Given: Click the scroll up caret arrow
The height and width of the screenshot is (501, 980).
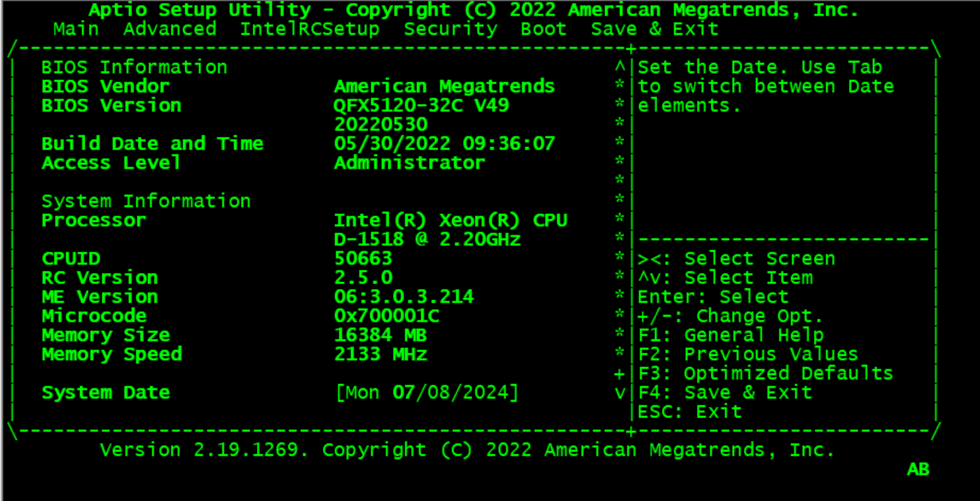Looking at the screenshot, I should [620, 67].
